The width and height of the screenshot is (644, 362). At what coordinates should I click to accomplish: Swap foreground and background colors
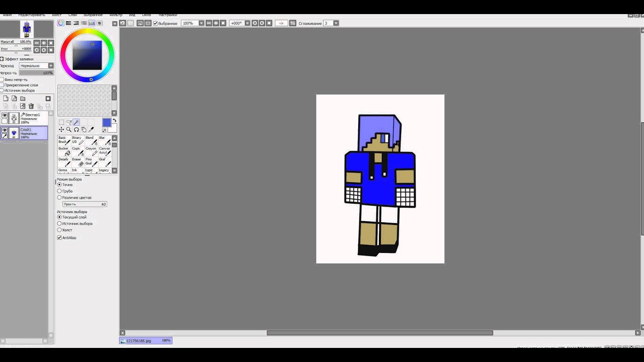115,121
